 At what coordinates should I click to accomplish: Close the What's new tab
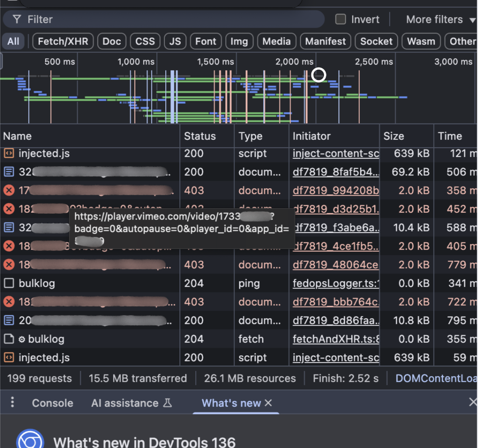(x=269, y=403)
